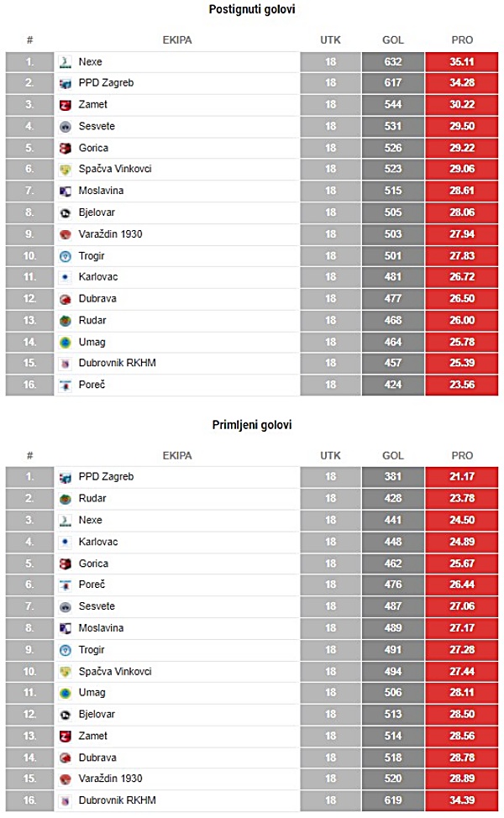Screen dimensions: 504x818
Task: Open PPD Zagreb team link in scored goals table
Action: pos(106,83)
